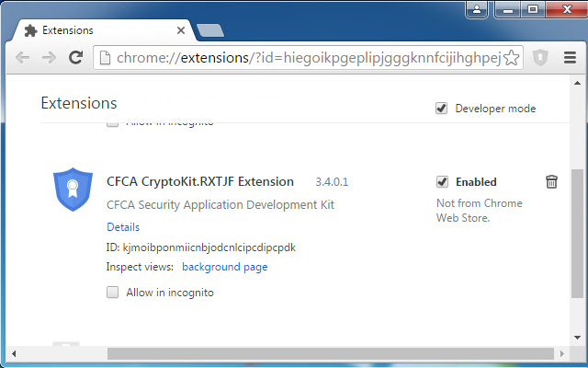This screenshot has width=588, height=368.
Task: Uncheck Enabled for CFCA CryptoKit extension
Action: tap(442, 182)
